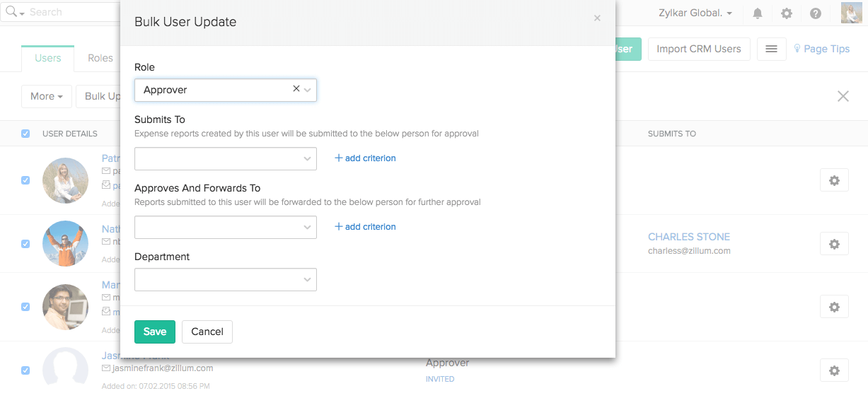Open settings gear in top bar
Screen dimensions: 868x398
click(x=787, y=13)
